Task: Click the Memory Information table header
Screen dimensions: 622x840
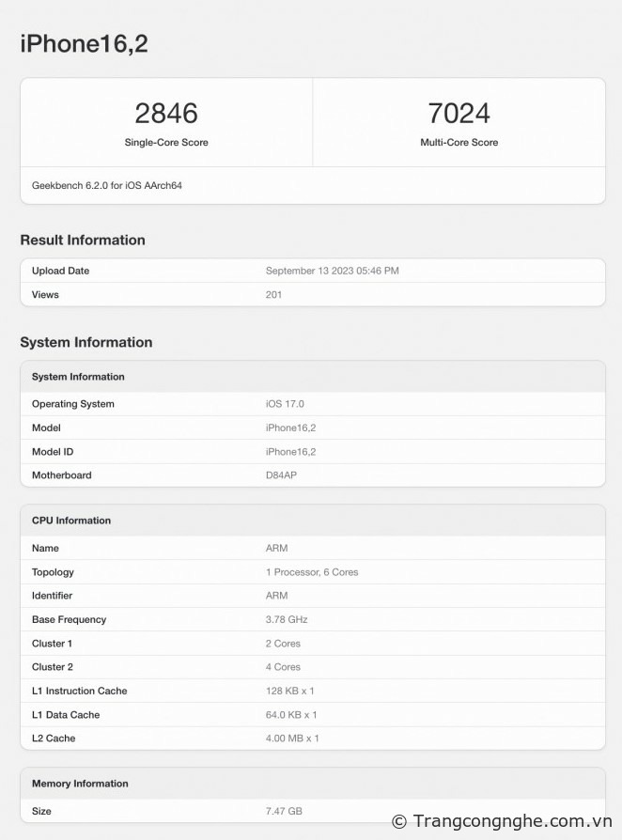Action: pyautogui.click(x=80, y=784)
